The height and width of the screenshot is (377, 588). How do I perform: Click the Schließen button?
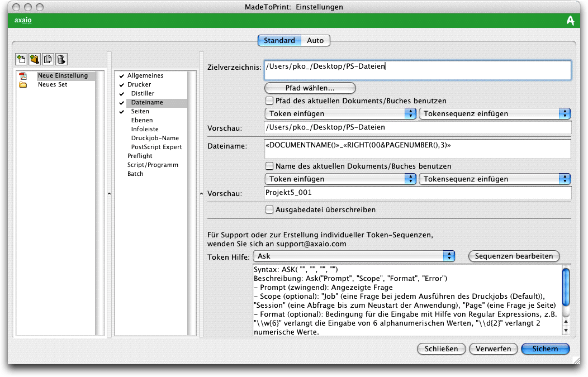tap(442, 349)
